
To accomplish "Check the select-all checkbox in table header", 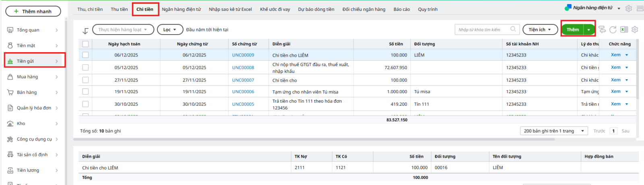I will 85,44.
